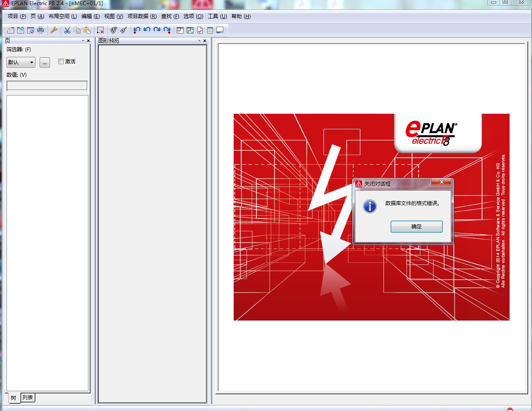Viewport: 532px width, 411px height.
Task: Click the first copy-format brush icon
Action: [114, 30]
